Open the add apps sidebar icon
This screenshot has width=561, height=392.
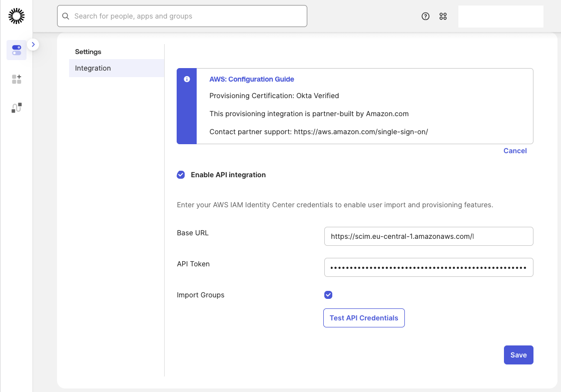pos(17,79)
